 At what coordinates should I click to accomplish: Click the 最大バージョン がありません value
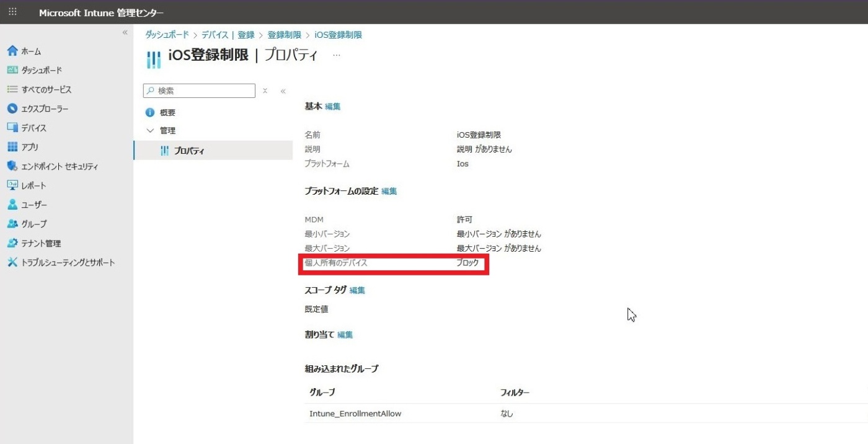tap(498, 248)
